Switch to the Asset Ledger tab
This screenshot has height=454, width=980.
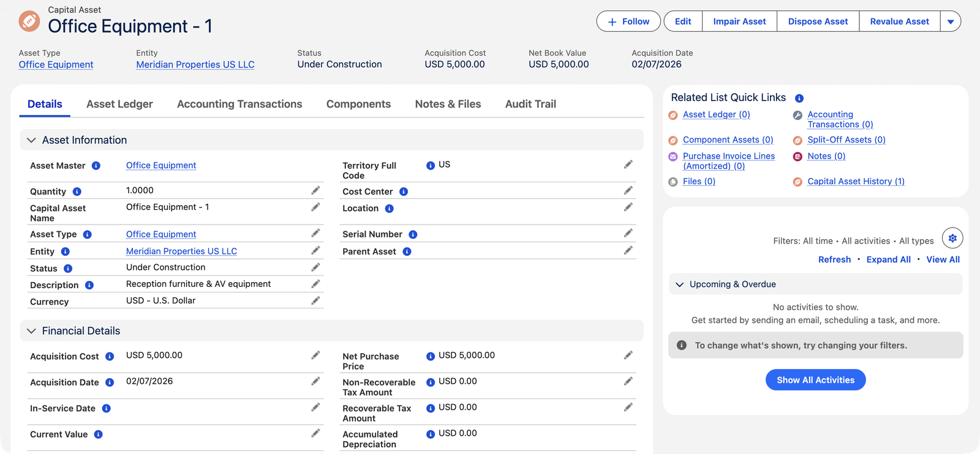[x=119, y=104]
